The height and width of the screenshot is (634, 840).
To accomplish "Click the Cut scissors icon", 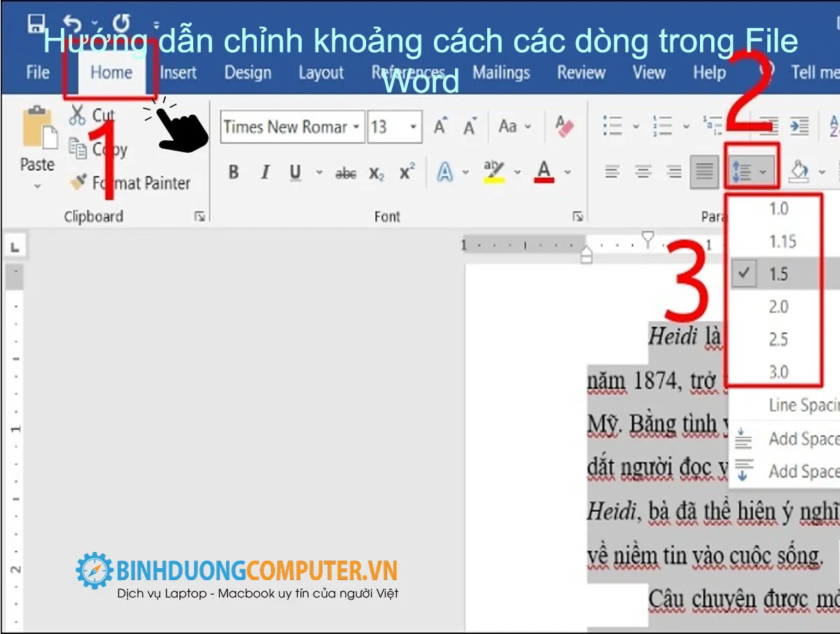I will point(78,116).
